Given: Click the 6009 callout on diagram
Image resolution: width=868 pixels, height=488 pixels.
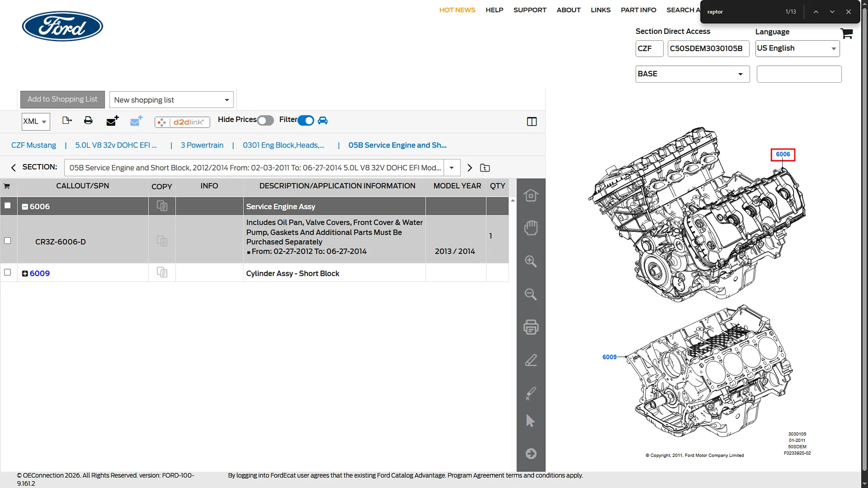Looking at the screenshot, I should tap(609, 357).
